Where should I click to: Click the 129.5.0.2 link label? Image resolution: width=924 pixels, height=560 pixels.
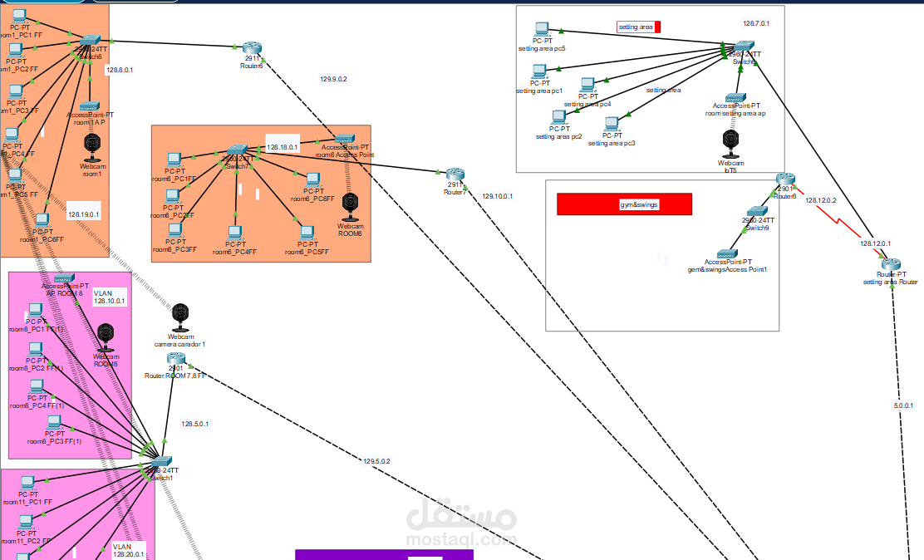[376, 462]
